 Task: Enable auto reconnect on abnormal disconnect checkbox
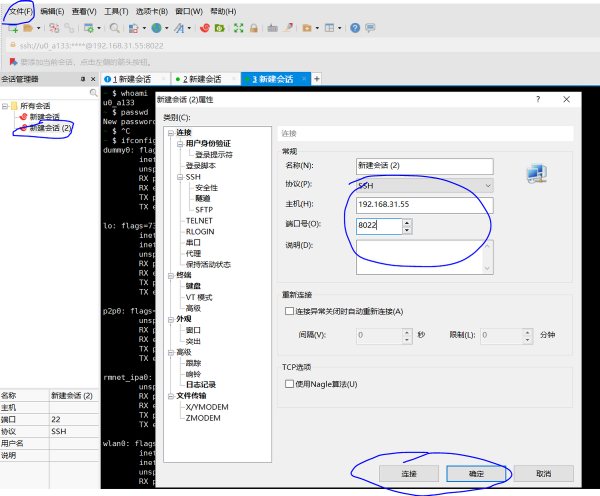[x=290, y=312]
